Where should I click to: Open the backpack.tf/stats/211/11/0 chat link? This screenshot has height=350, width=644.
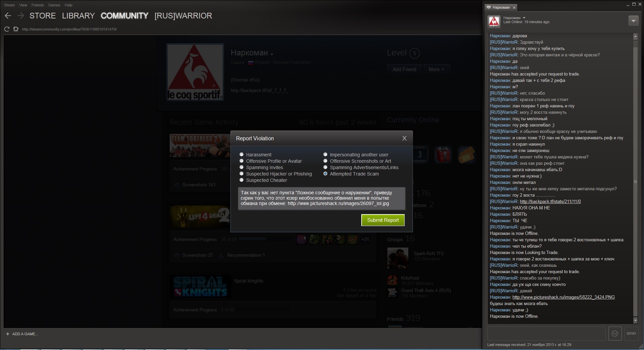pos(550,201)
